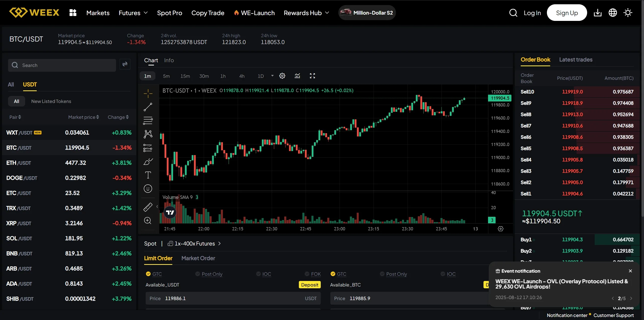
Task: Click the Sign Up button
Action: 567,13
